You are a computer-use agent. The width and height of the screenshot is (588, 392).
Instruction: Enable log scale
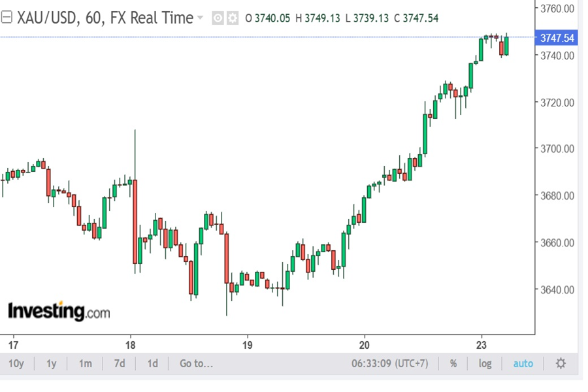coord(485,363)
